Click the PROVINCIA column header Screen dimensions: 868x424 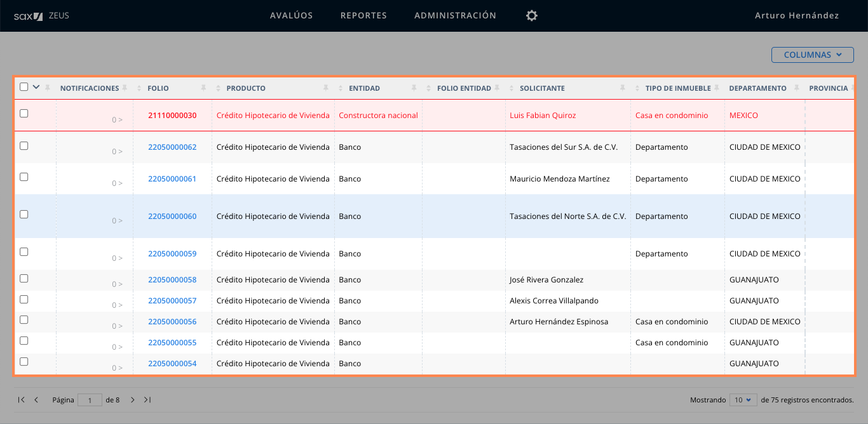click(828, 88)
